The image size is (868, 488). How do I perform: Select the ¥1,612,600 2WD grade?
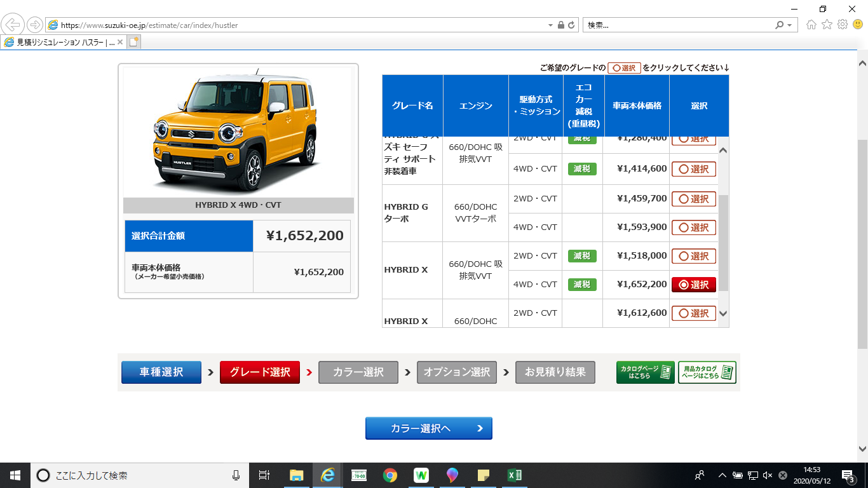(x=694, y=313)
